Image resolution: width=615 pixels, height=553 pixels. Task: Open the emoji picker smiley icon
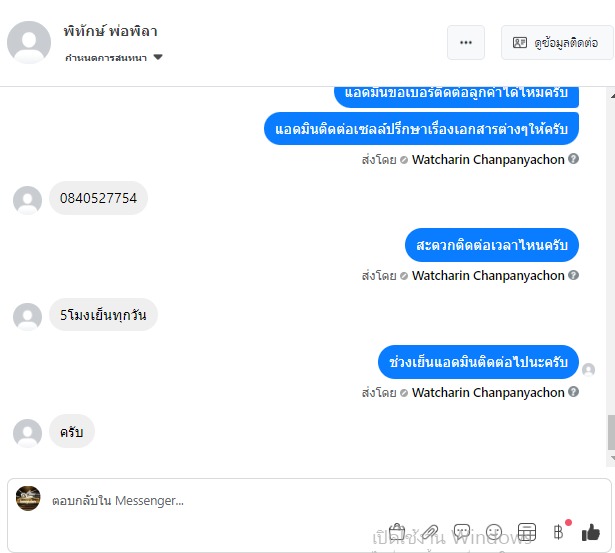(x=494, y=533)
